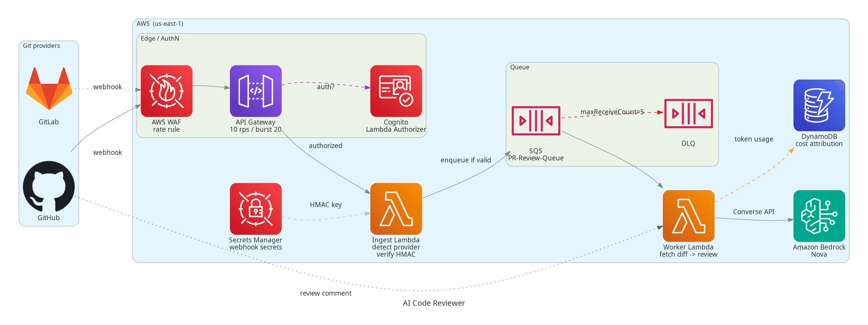
Task: Select the API Gateway purple icon
Action: [x=256, y=91]
